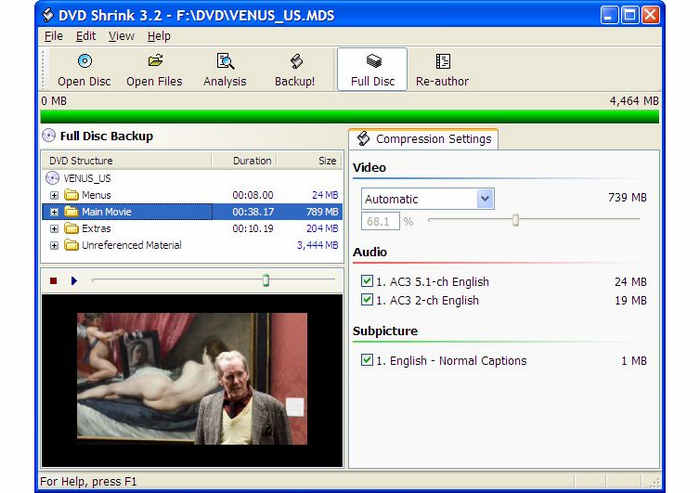Select the Main Movie row label
Screen dimensions: 700x493
pos(107,212)
